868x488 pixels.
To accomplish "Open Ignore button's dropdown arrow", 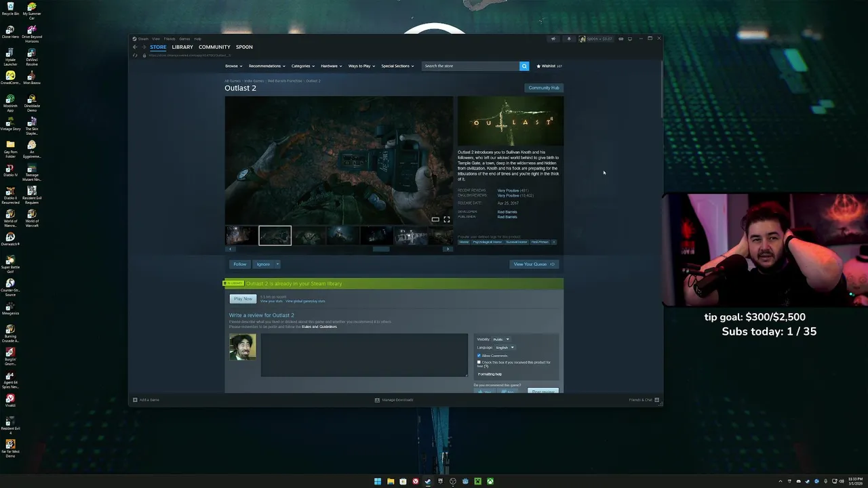I will click(277, 264).
